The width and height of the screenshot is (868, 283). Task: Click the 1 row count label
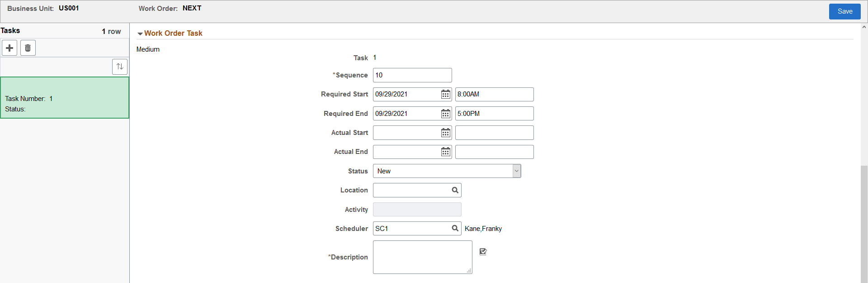[111, 31]
